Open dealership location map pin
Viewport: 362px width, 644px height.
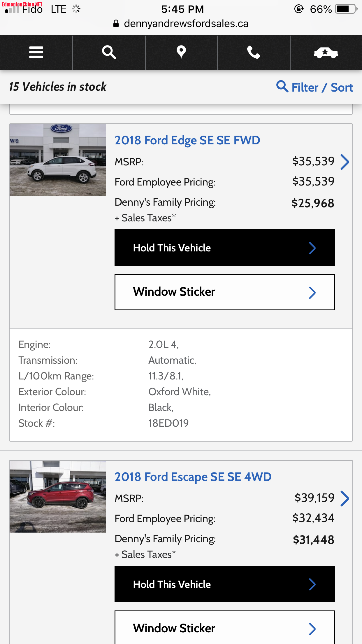pos(181,52)
